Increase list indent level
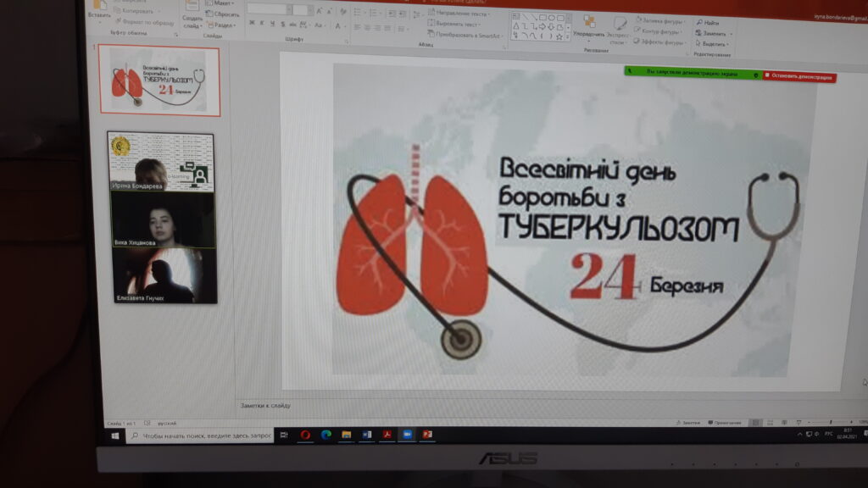This screenshot has width=868, height=488. [x=402, y=14]
